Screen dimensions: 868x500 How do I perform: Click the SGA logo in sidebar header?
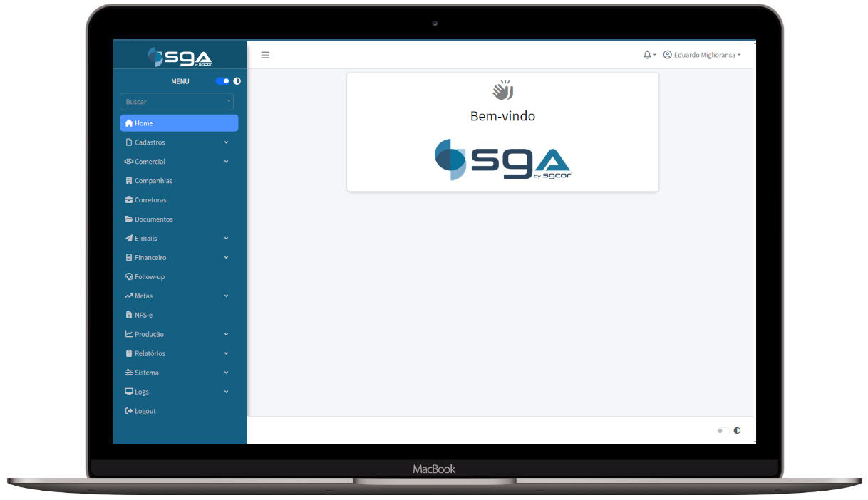click(x=180, y=57)
